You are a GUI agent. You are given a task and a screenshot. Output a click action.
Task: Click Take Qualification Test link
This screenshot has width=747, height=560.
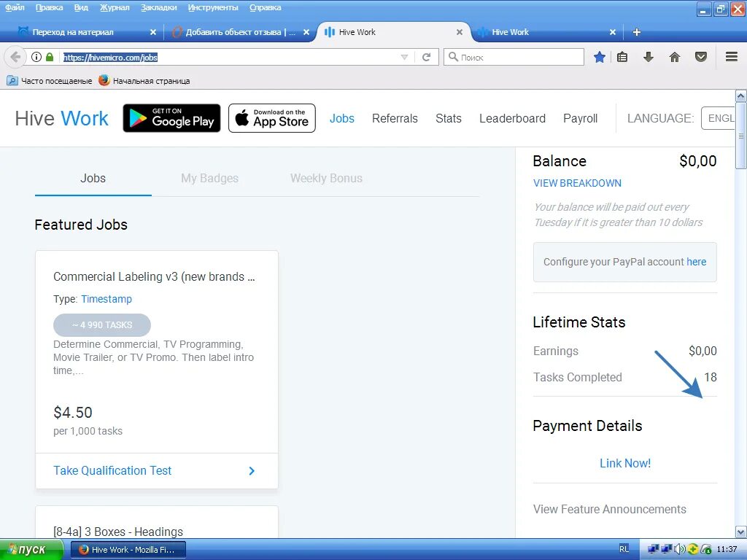pyautogui.click(x=112, y=470)
